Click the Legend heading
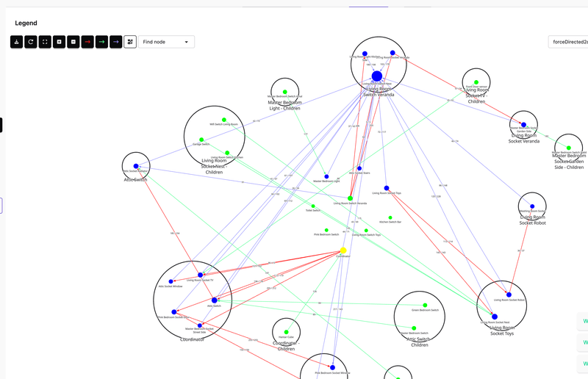This screenshot has width=588, height=379. point(26,24)
